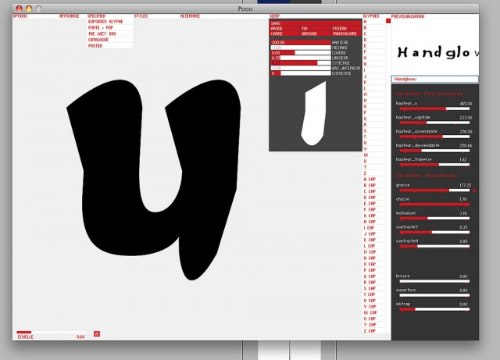
Task: Open the OPTIONS menu
Action: click(x=20, y=16)
